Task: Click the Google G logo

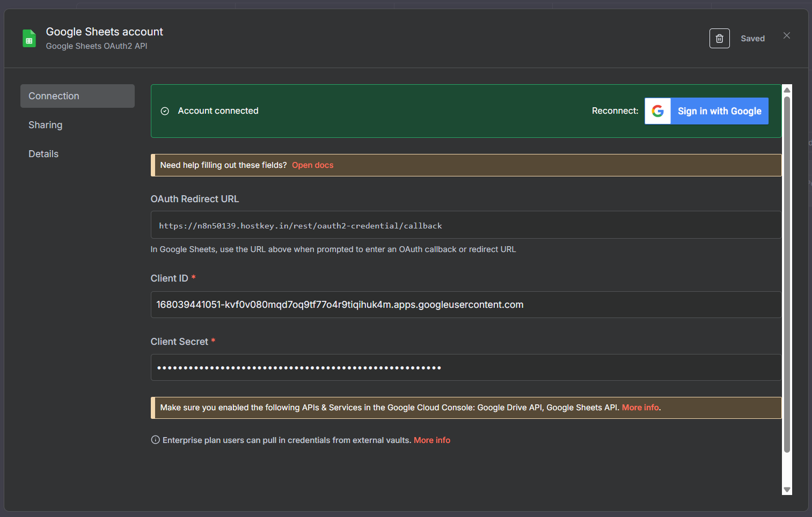Action: (657, 111)
